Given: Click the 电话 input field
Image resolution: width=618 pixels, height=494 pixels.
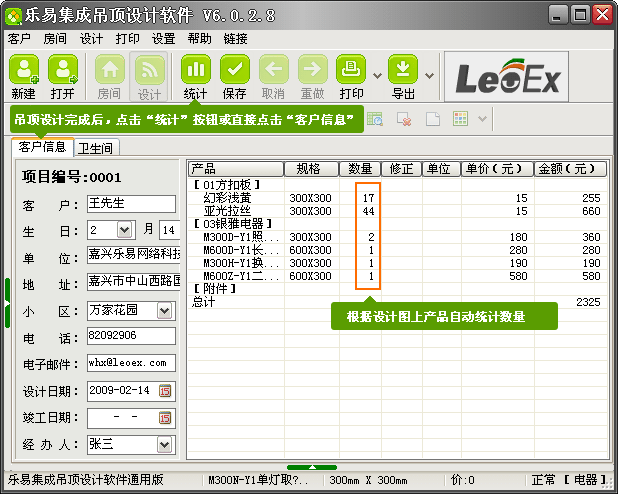Looking at the screenshot, I should [x=130, y=336].
